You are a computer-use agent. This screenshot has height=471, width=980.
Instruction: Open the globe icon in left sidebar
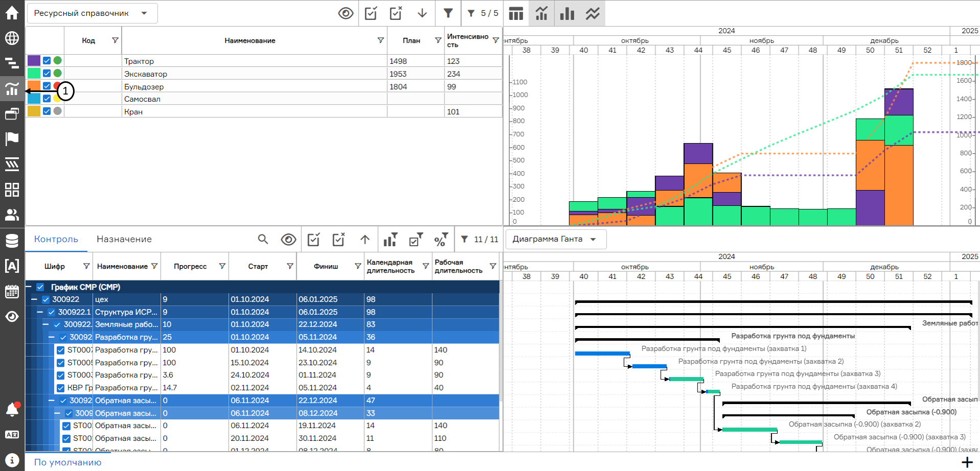point(12,38)
